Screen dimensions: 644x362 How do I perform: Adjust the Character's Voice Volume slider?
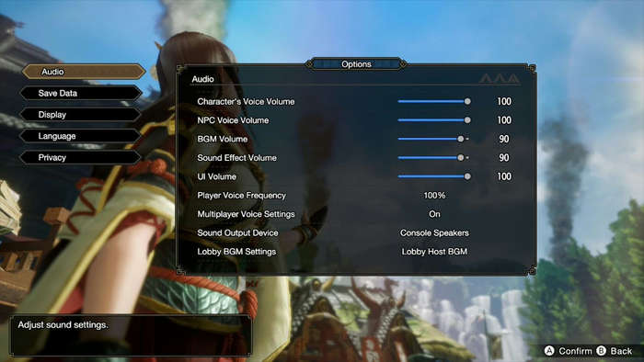click(434, 101)
